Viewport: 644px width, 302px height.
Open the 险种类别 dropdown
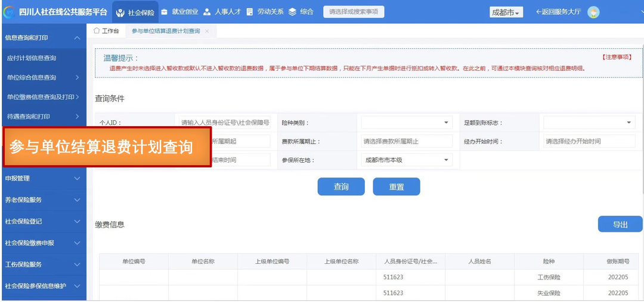coord(407,122)
